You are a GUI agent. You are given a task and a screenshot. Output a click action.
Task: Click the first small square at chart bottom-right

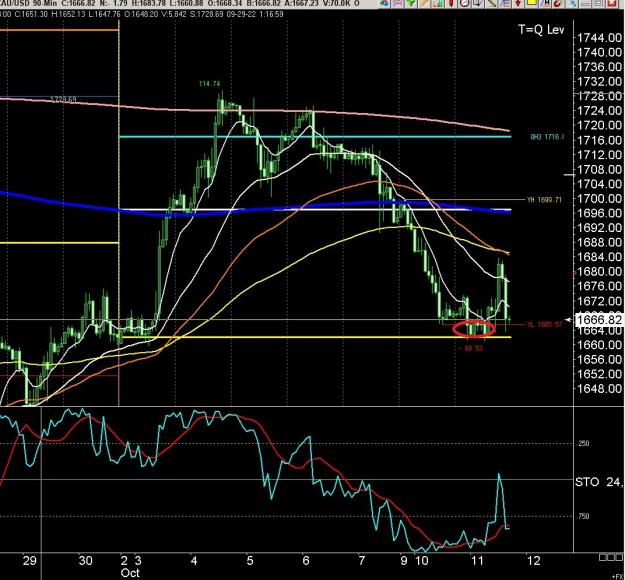pyautogui.click(x=603, y=557)
